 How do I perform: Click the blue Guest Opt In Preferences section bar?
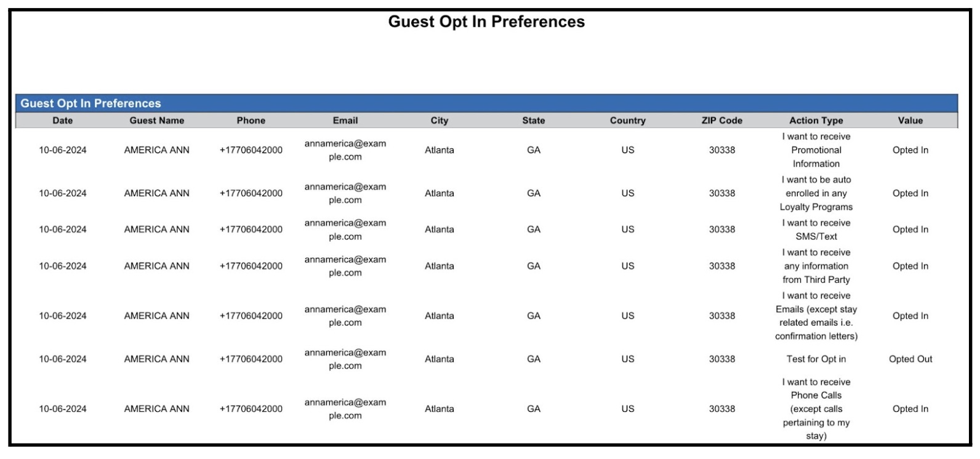coord(486,103)
